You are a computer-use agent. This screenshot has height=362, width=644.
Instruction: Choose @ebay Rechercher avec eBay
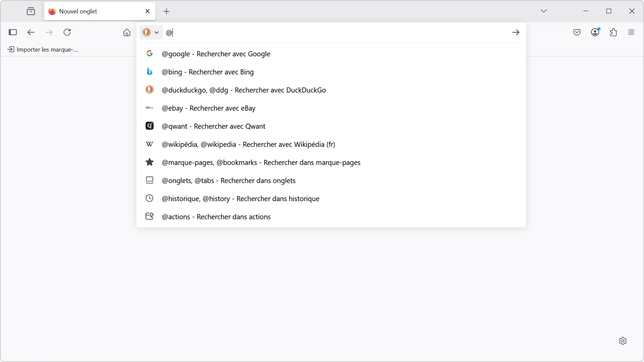[331, 108]
